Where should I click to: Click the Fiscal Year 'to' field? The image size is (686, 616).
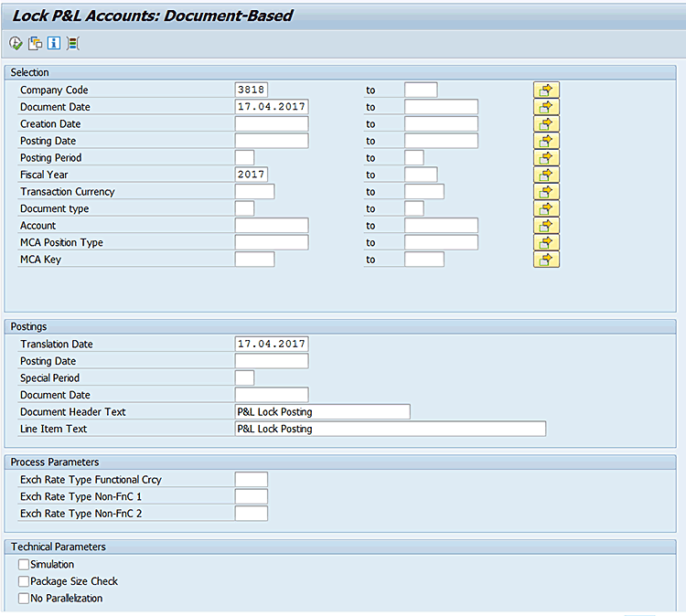(421, 175)
